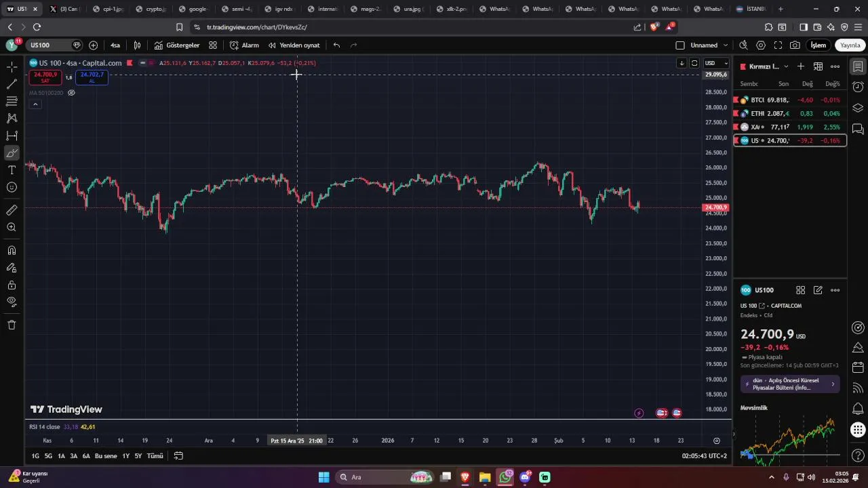Take a chart snapshot with camera
868x488 pixels.
795,45
